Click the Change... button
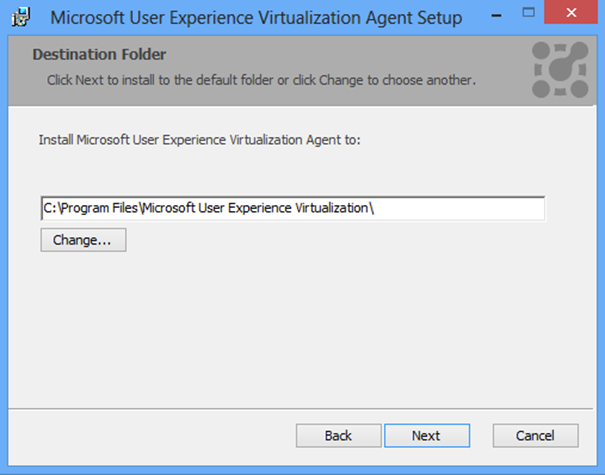The height and width of the screenshot is (475, 605). point(83,240)
